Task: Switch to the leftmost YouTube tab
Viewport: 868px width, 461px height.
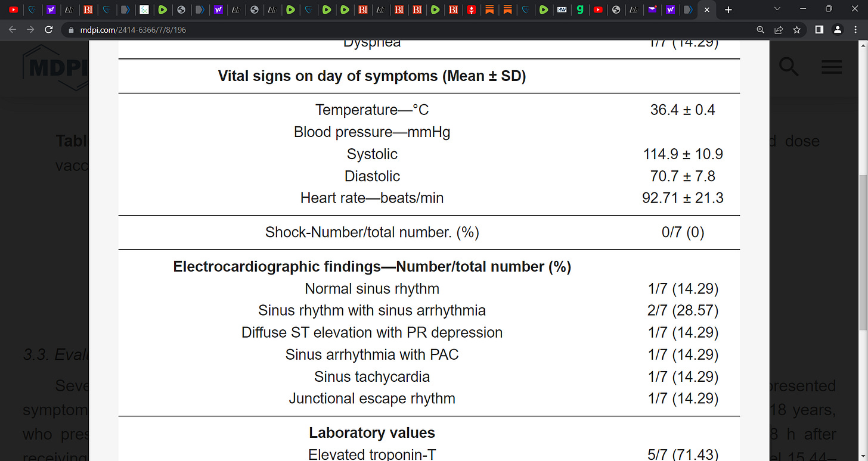Action: [14, 10]
